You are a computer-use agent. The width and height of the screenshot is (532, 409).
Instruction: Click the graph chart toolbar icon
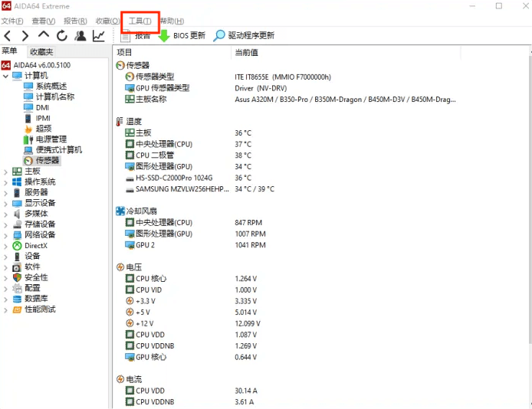tap(98, 35)
